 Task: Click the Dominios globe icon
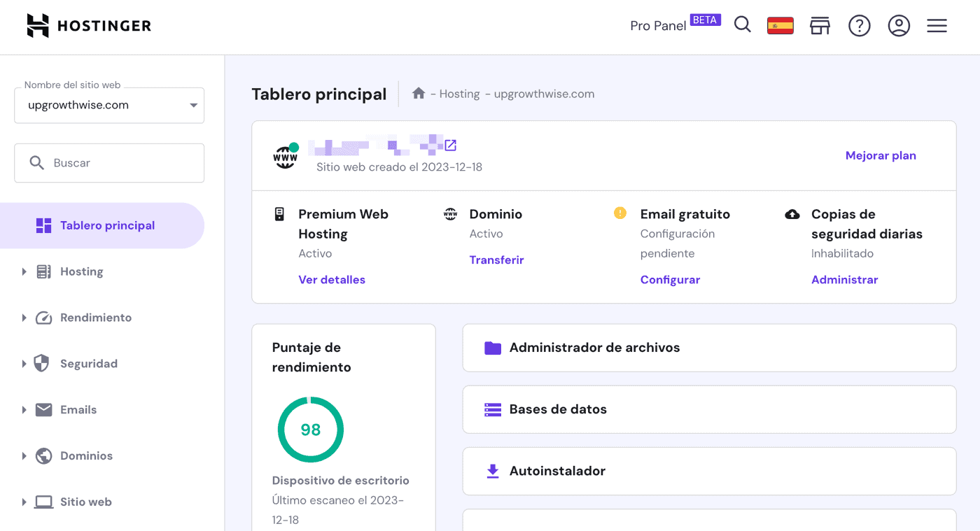(x=43, y=455)
